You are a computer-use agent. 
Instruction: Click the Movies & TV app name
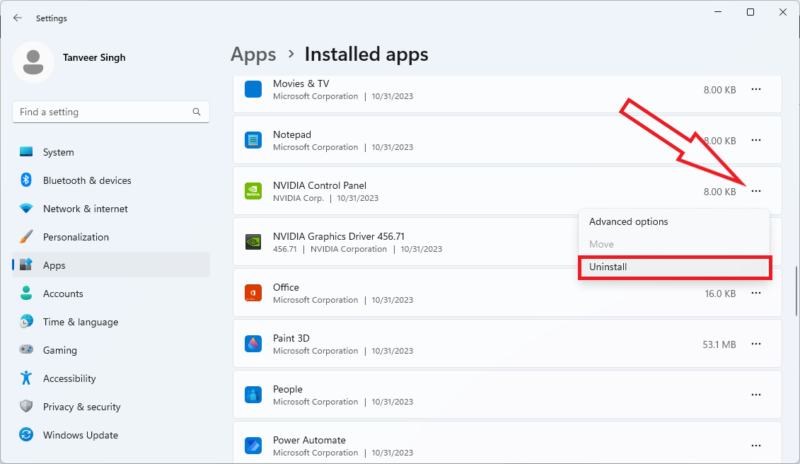click(301, 84)
